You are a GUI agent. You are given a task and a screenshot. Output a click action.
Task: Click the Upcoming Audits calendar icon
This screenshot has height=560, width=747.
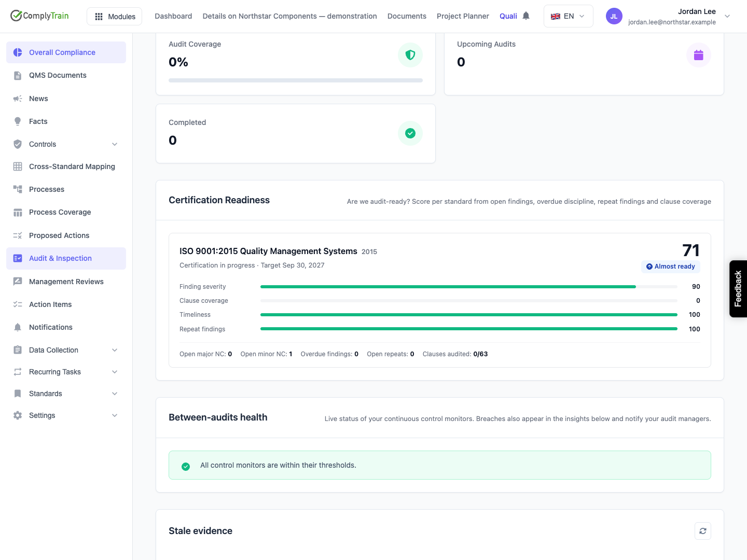point(699,55)
